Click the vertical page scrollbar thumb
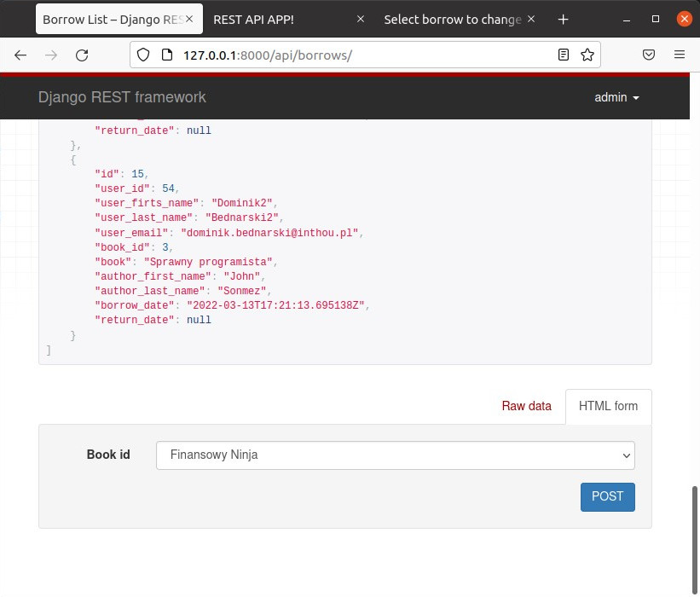Viewport: 700px width, 597px height. pos(695,537)
